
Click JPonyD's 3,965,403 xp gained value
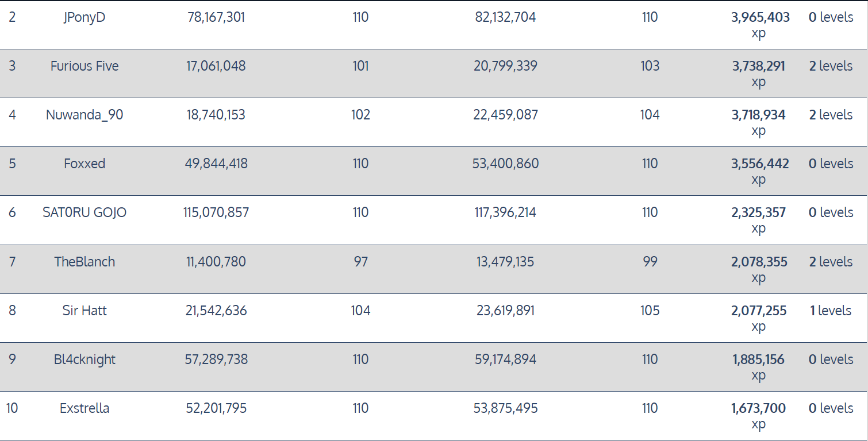tap(760, 18)
